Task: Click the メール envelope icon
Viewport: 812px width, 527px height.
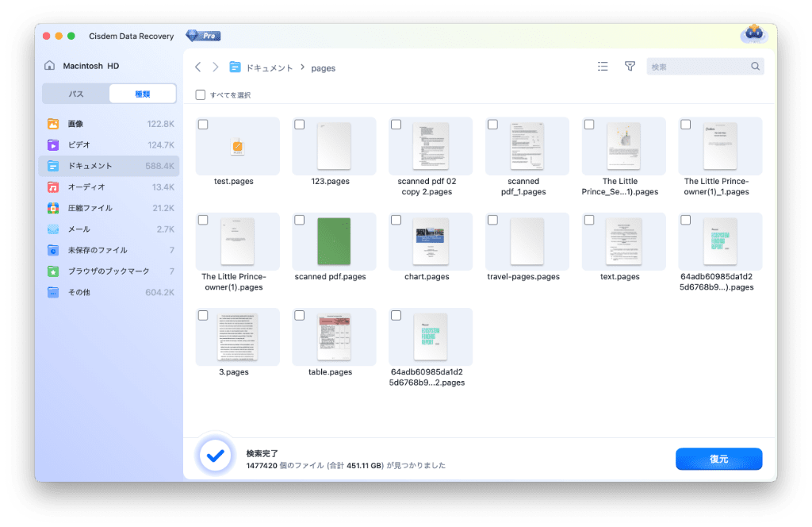Action: (53, 229)
